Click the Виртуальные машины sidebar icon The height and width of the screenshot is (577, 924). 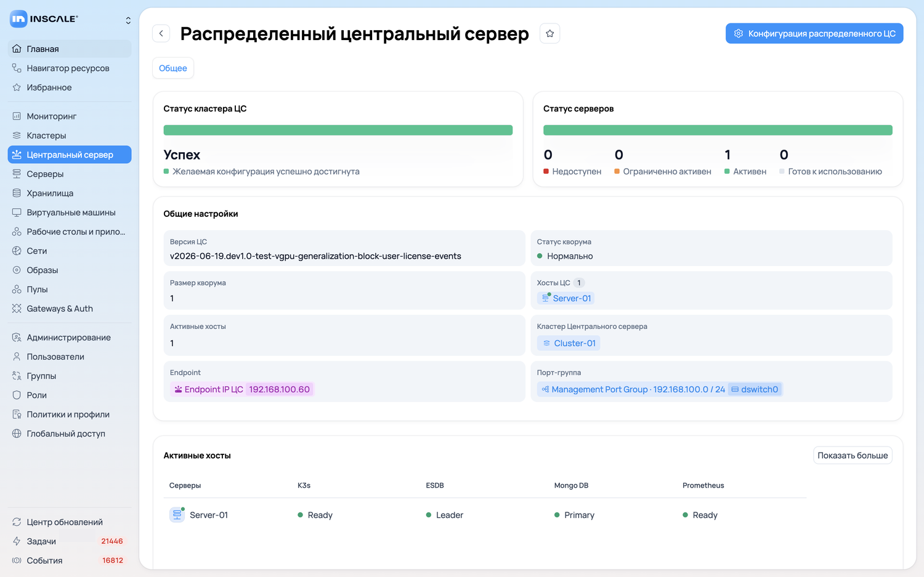click(x=17, y=212)
